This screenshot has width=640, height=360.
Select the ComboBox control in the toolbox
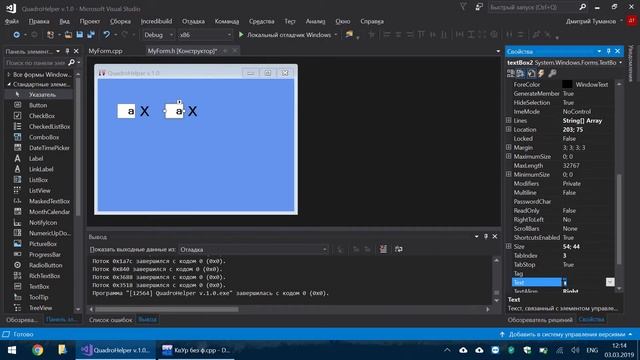coord(44,137)
